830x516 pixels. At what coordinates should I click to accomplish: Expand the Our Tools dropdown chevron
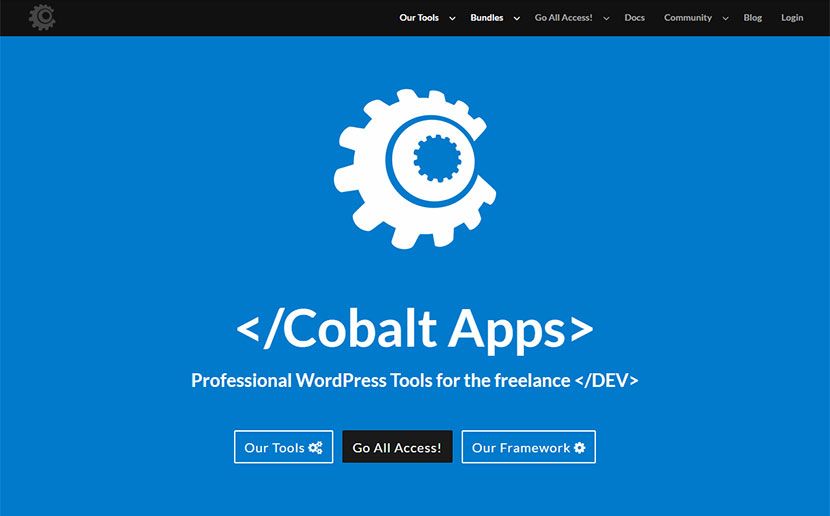tap(452, 19)
